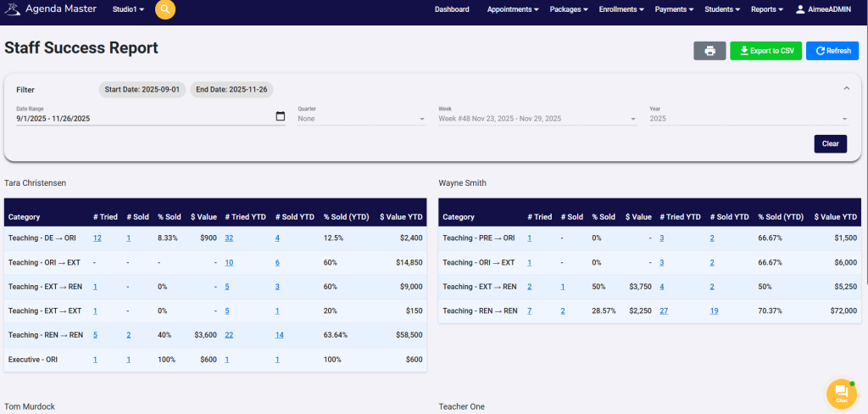
Task: Click the Date Range input field
Action: click(x=144, y=119)
